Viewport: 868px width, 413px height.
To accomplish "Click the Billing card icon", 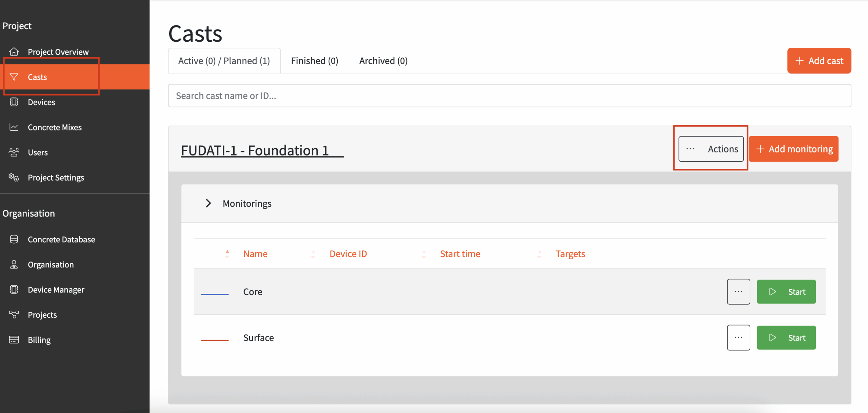I will point(14,339).
